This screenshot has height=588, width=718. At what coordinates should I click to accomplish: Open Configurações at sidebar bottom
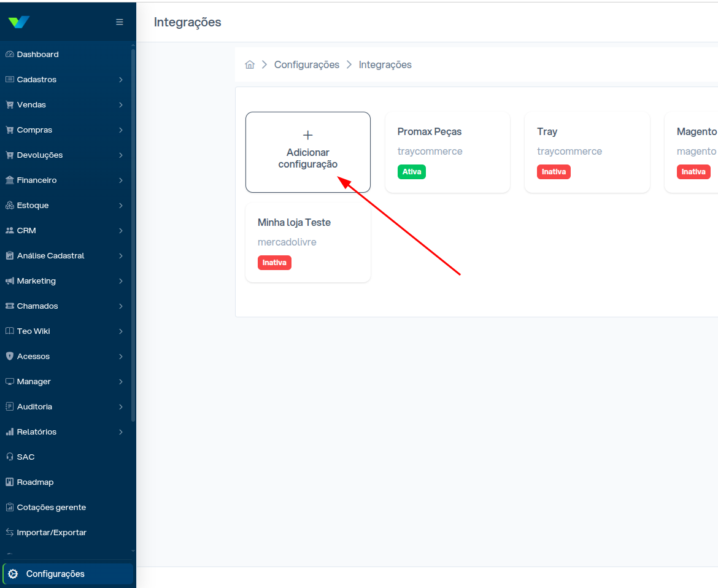(x=68, y=574)
